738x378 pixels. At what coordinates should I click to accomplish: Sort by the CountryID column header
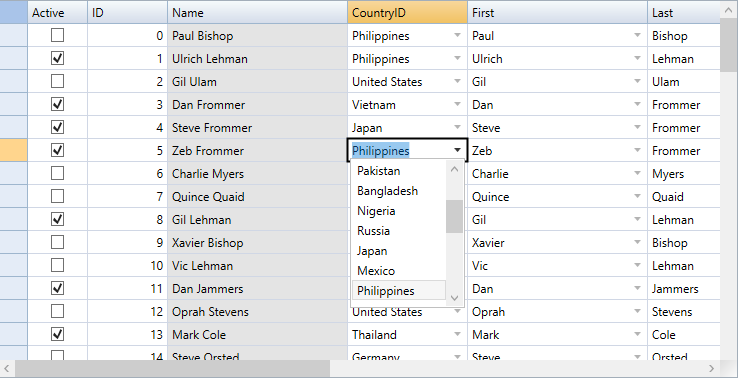(x=408, y=12)
